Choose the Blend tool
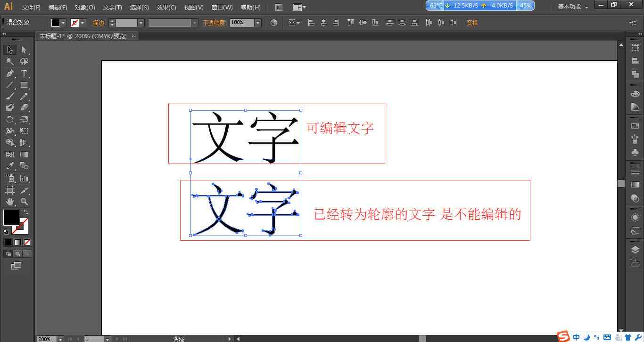Viewport: 644px width, 342px height. pos(24,166)
